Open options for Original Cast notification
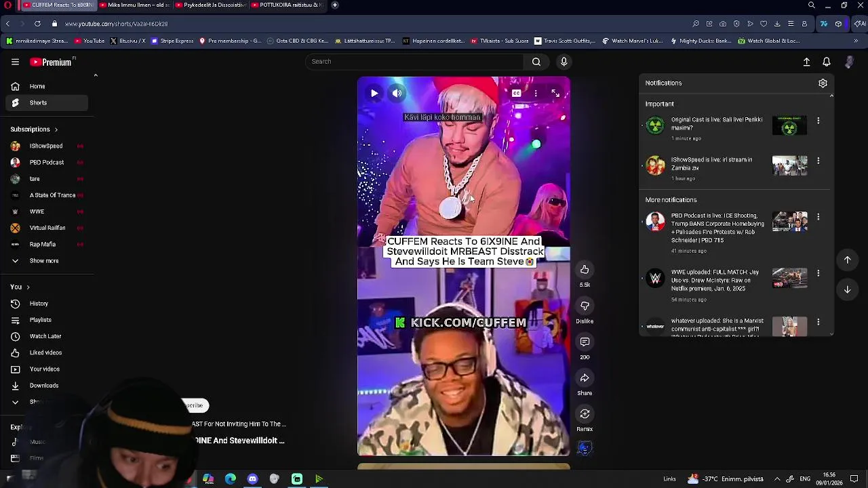This screenshot has height=488, width=868. 818,121
